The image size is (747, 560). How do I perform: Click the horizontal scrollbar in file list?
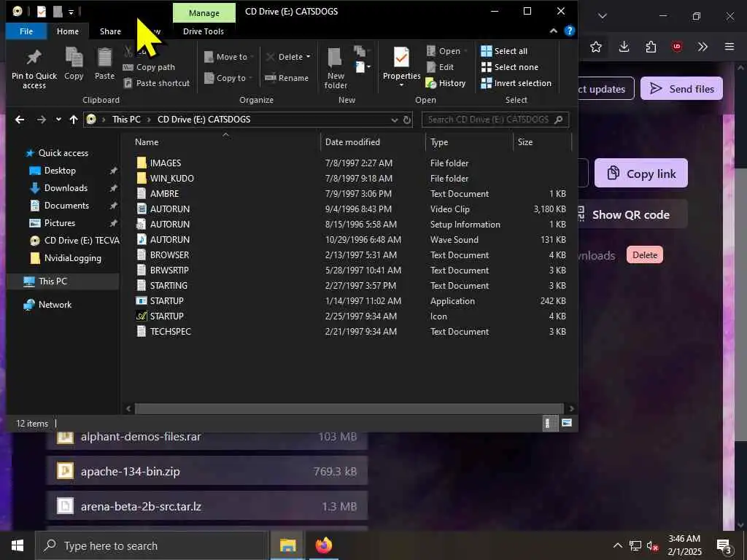[349, 408]
